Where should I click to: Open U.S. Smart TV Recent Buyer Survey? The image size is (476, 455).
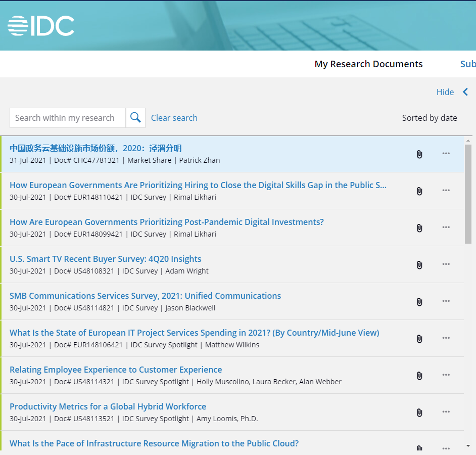coord(105,259)
